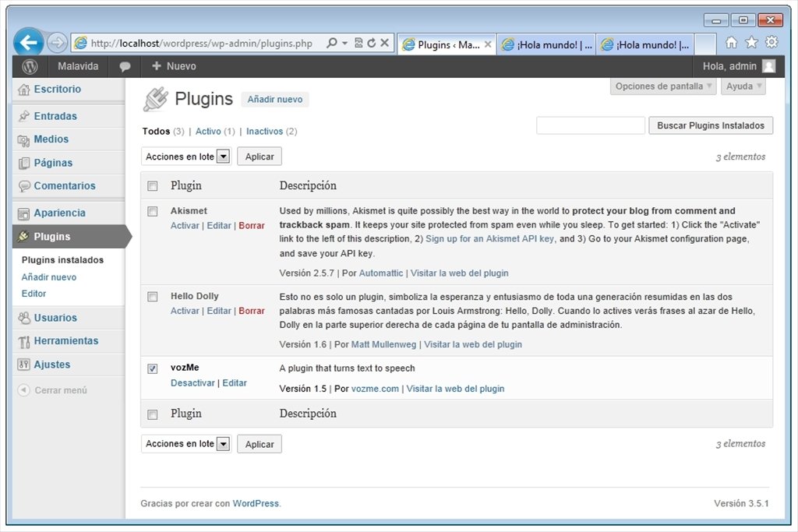The height and width of the screenshot is (532, 798).
Task: Toggle the select-all checkbox in table footer
Action: click(x=153, y=414)
